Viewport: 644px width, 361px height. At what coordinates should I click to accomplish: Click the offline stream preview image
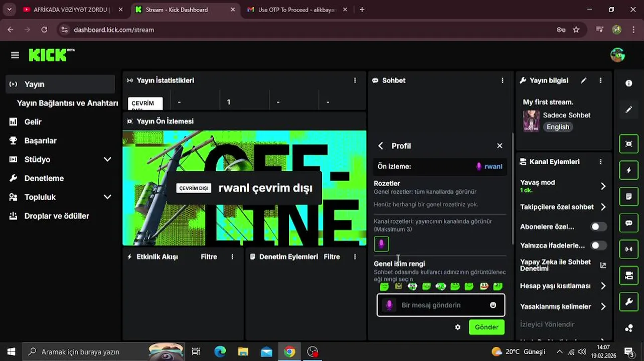[x=244, y=188]
